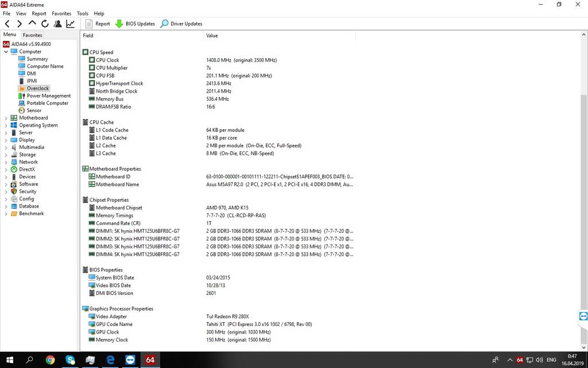Viewport: 588px width, 368px height.
Task: Switch to the Menu tab
Action: (10, 34)
